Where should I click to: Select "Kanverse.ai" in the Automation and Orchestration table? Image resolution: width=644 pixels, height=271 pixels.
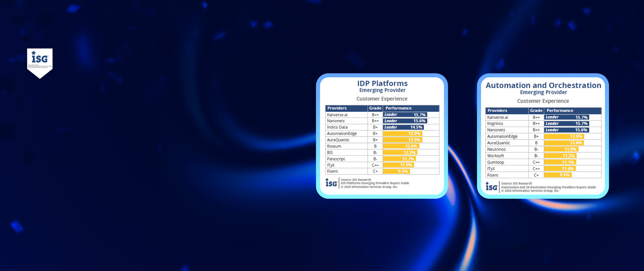pos(498,118)
